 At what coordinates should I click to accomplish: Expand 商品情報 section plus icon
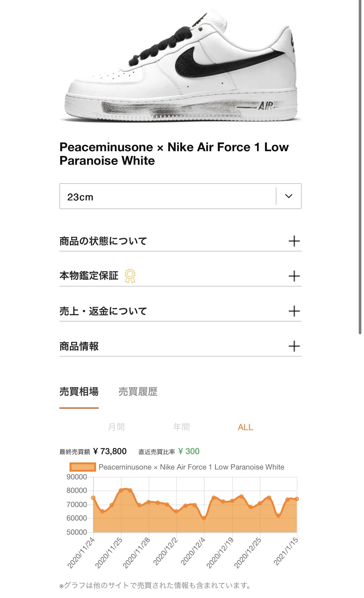pyautogui.click(x=294, y=346)
